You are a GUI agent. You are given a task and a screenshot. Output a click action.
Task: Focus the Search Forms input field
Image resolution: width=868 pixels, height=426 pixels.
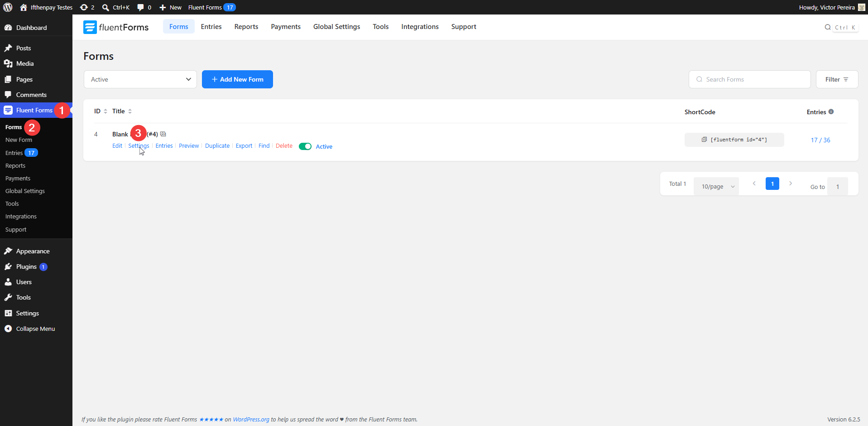750,79
